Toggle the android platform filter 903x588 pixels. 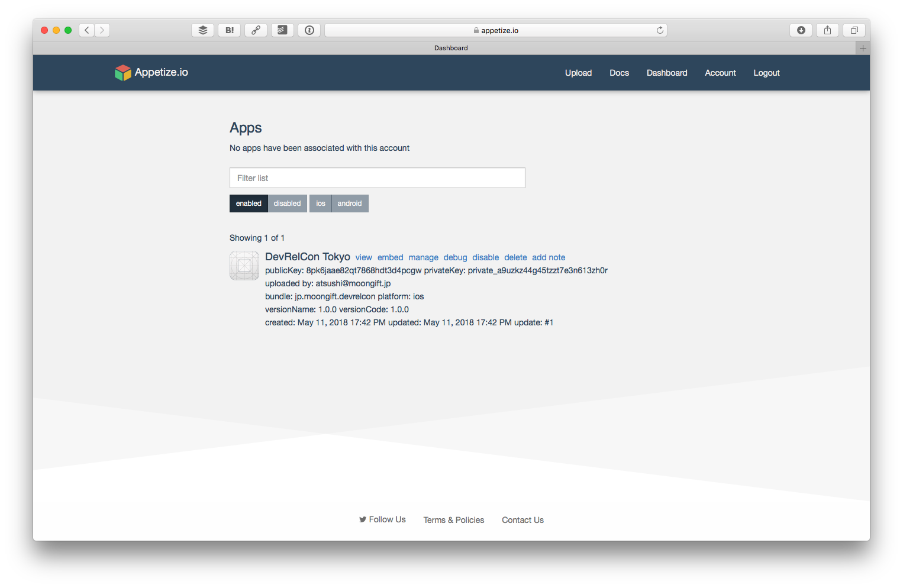coord(350,203)
